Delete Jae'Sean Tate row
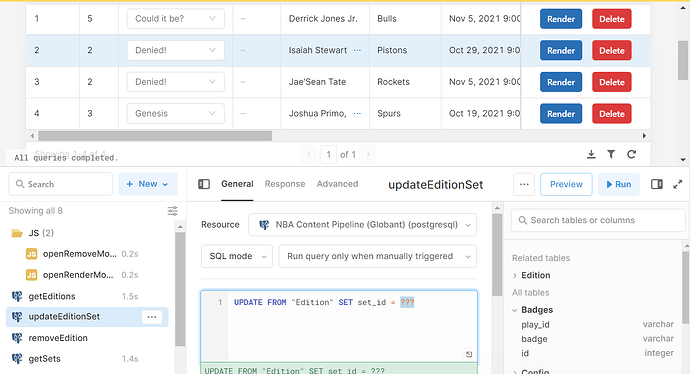Image resolution: width=690 pixels, height=374 pixels. 612,82
